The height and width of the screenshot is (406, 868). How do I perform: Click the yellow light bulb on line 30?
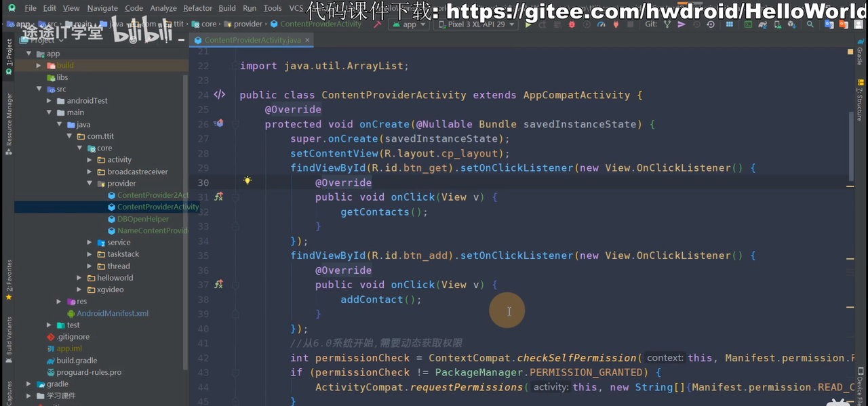click(x=248, y=181)
